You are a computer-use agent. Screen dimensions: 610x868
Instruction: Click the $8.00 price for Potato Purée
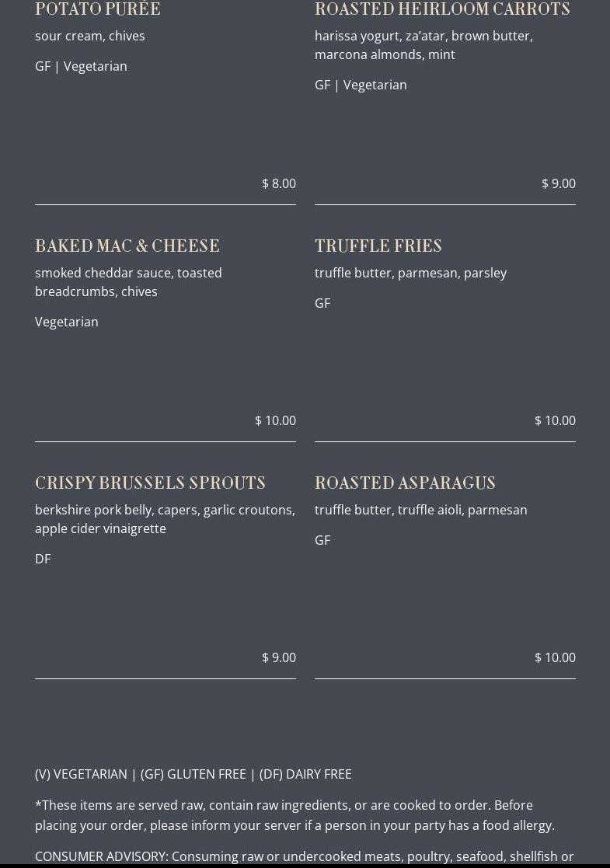(x=279, y=183)
